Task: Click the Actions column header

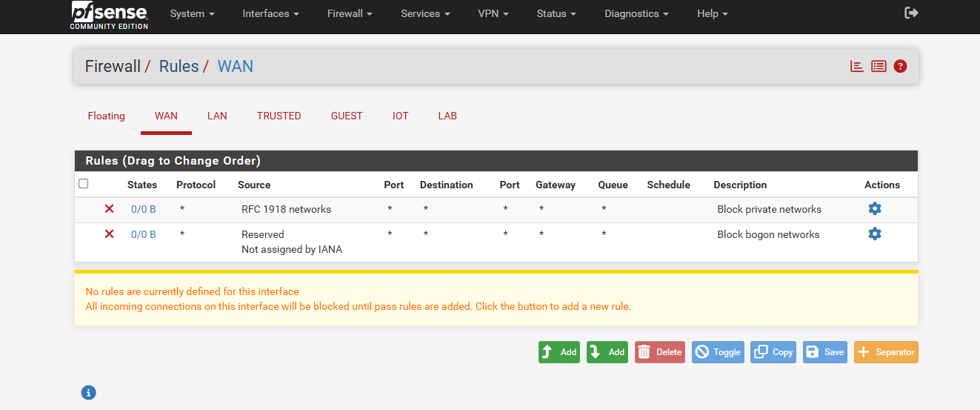Action: [x=882, y=185]
